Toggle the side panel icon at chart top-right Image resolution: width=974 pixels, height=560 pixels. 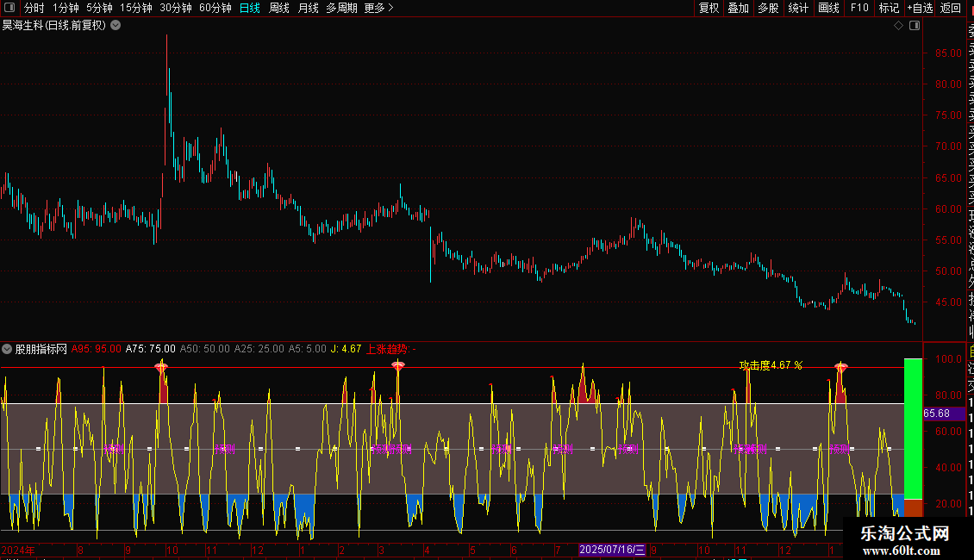(x=915, y=26)
